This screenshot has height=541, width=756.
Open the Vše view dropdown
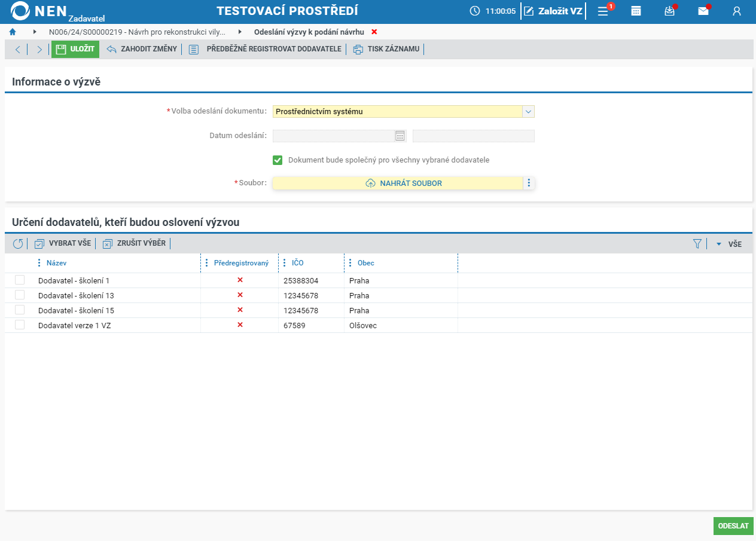729,244
